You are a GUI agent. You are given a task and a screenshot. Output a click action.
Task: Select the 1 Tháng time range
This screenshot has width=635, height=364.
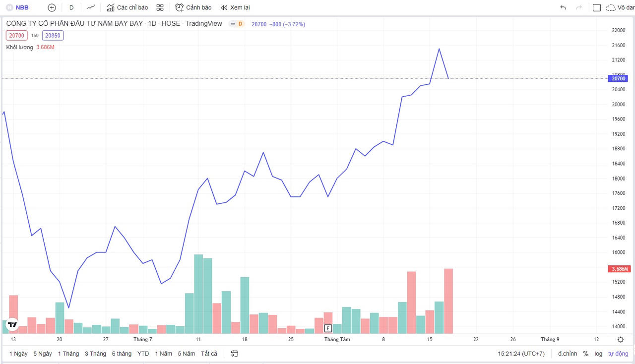click(68, 354)
